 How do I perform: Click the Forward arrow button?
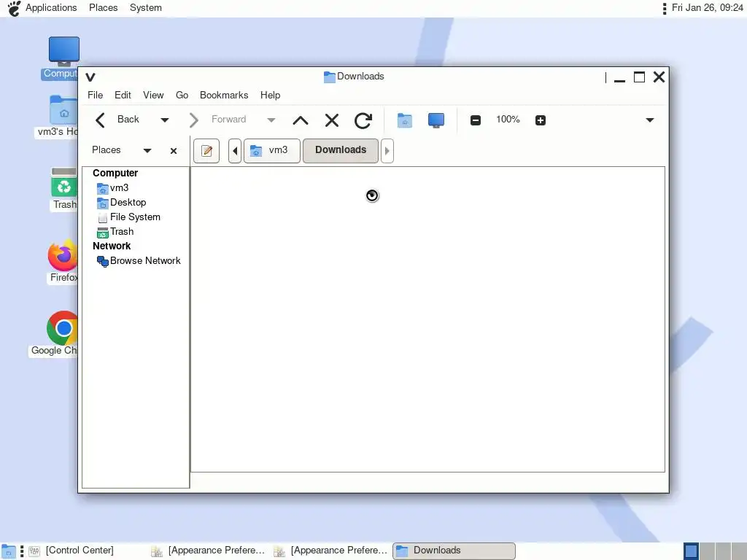pyautogui.click(x=193, y=120)
